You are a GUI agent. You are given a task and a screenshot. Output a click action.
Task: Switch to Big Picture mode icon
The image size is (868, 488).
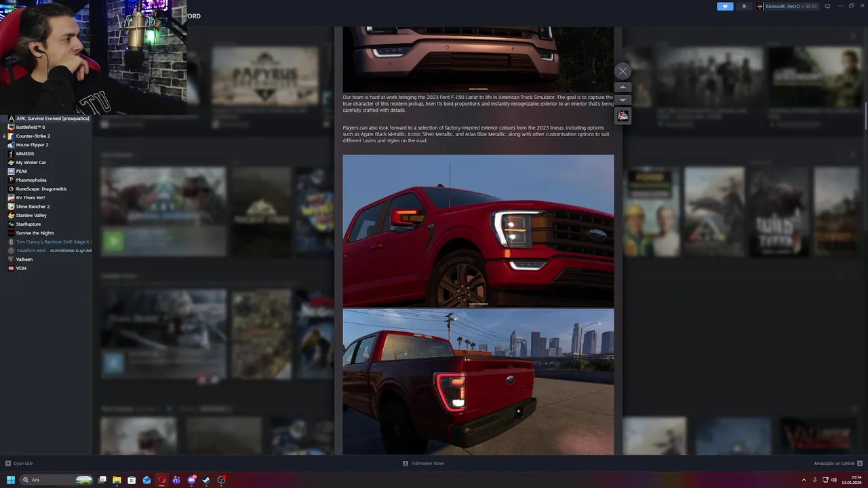coord(827,6)
